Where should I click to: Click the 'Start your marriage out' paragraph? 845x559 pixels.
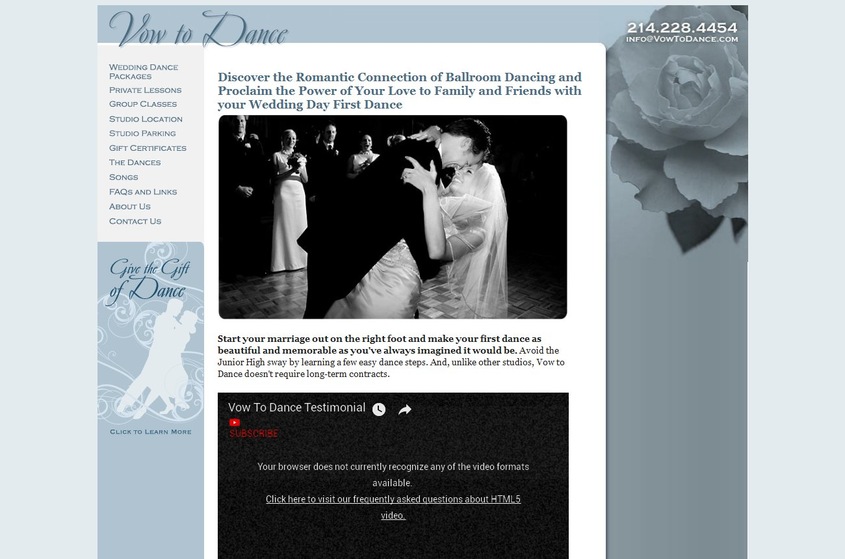tap(391, 356)
